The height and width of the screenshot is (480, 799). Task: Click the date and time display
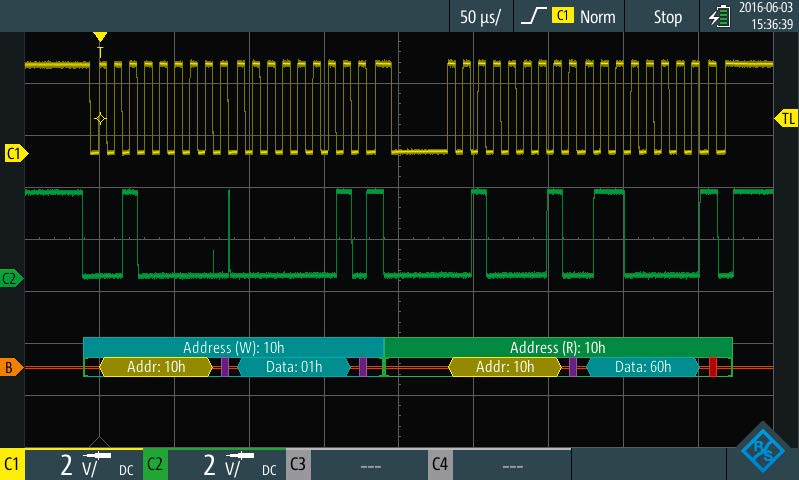click(x=766, y=16)
